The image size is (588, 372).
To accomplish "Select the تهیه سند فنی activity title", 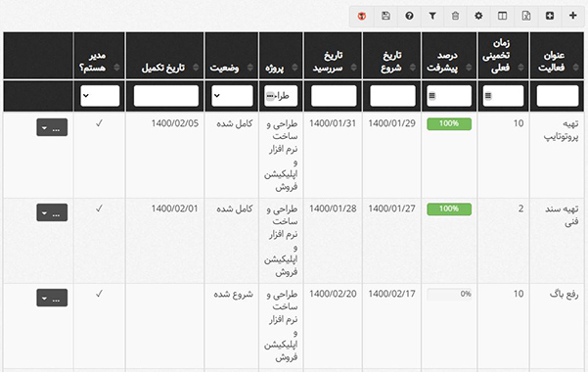I will click(562, 215).
